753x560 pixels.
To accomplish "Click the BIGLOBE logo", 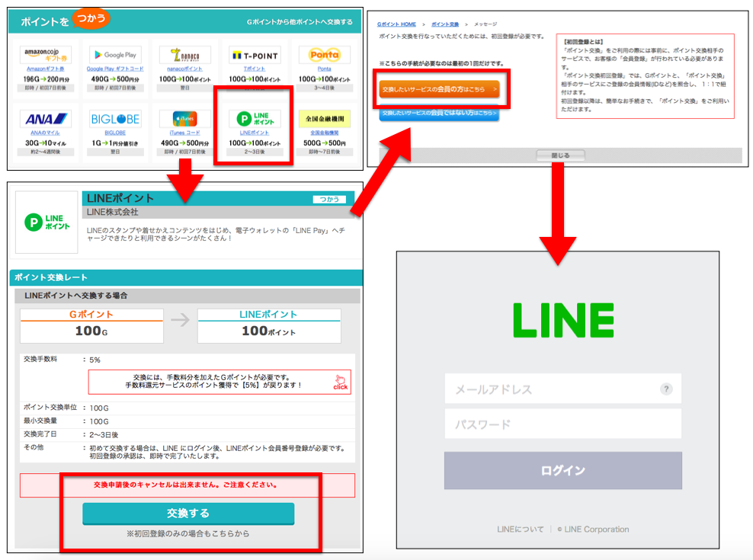I will [115, 119].
